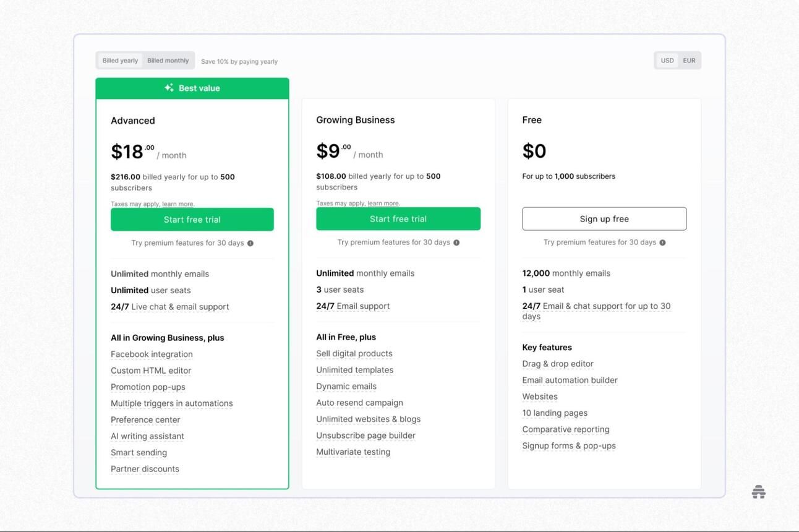Click the Best value banner
Screen dimensions: 799x532
click(192, 88)
